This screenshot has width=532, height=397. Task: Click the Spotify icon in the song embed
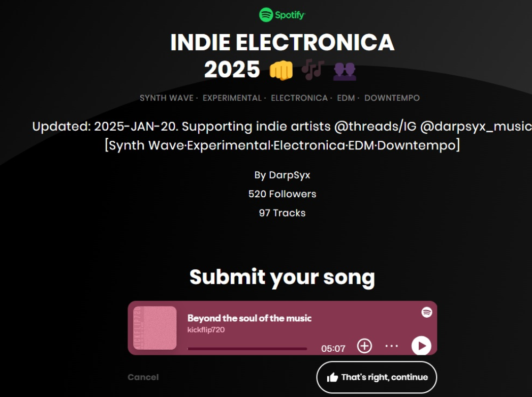click(x=427, y=312)
